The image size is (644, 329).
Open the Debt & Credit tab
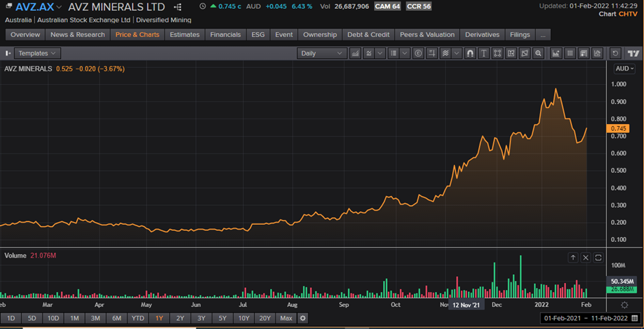(x=369, y=34)
